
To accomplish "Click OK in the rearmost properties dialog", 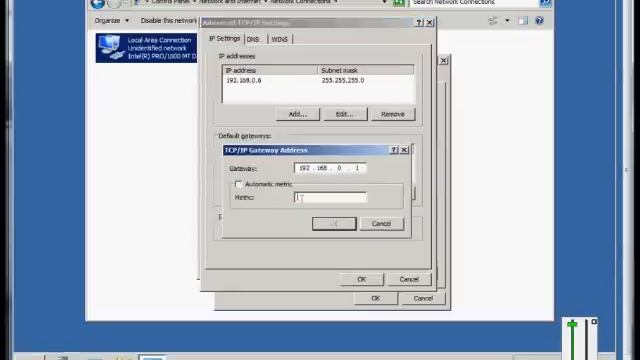I will (376, 298).
